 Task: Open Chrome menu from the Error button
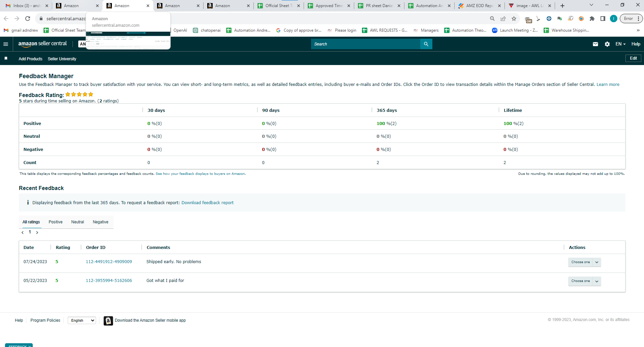[x=631, y=19]
